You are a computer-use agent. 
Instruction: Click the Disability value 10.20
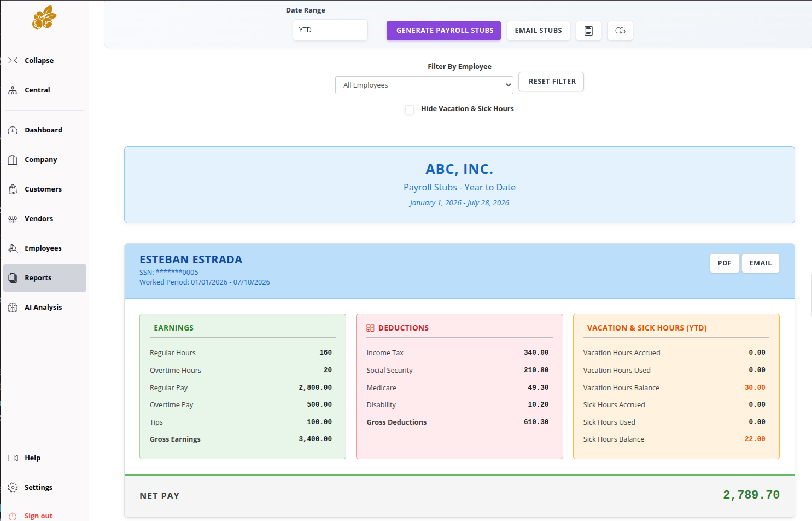538,404
